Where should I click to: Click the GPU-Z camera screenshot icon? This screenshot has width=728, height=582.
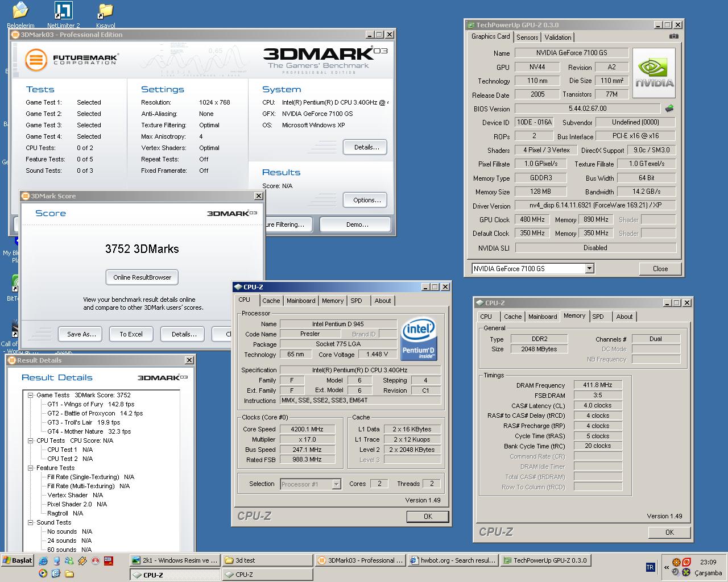[x=674, y=36]
